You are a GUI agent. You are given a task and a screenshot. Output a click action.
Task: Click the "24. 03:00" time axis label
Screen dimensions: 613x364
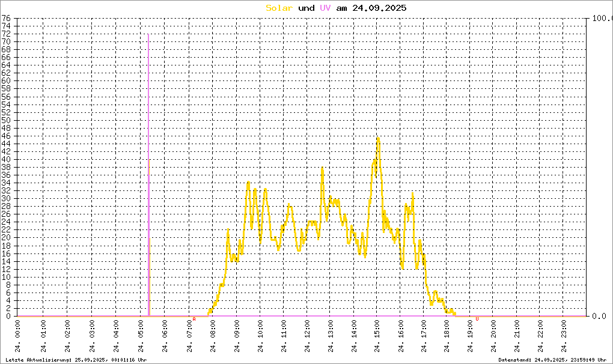click(x=92, y=336)
